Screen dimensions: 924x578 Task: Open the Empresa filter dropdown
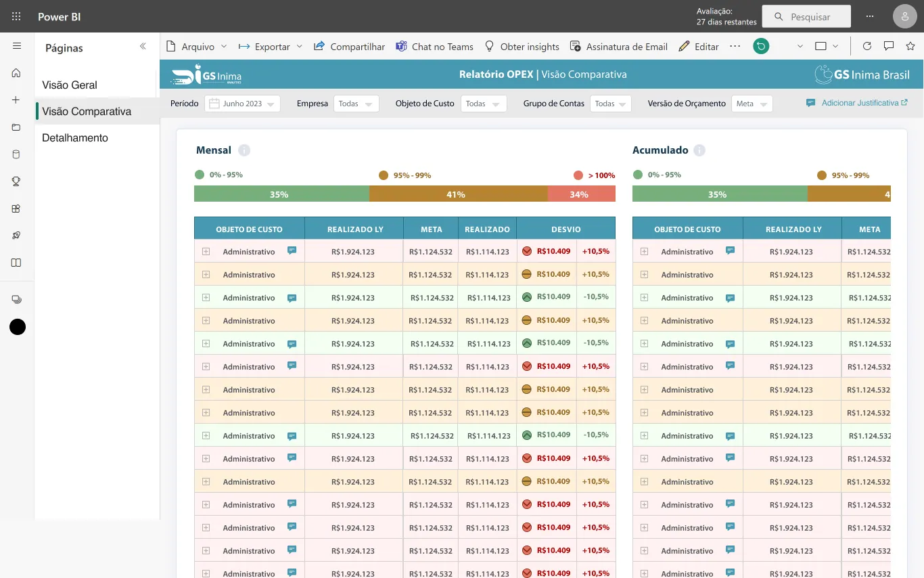356,104
